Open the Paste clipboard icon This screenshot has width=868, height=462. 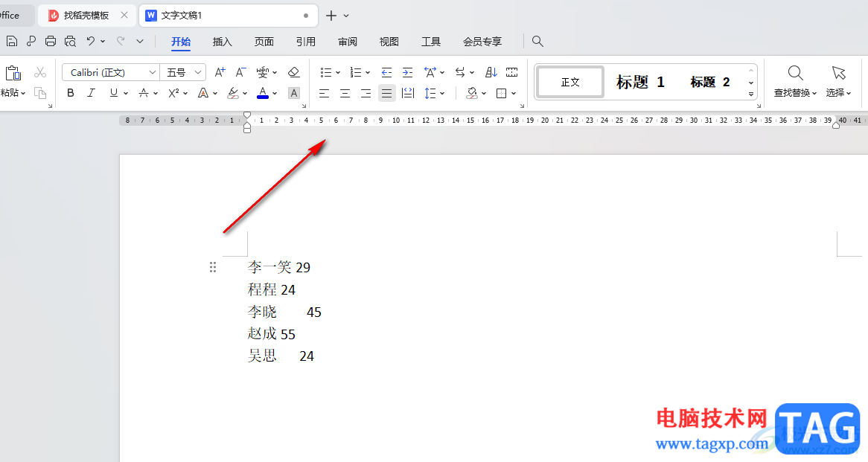click(x=13, y=72)
